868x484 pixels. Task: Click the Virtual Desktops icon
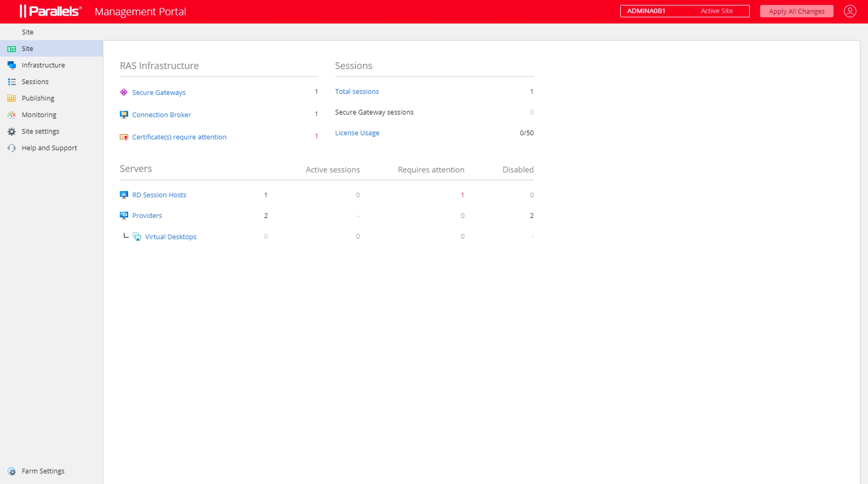pyautogui.click(x=137, y=237)
